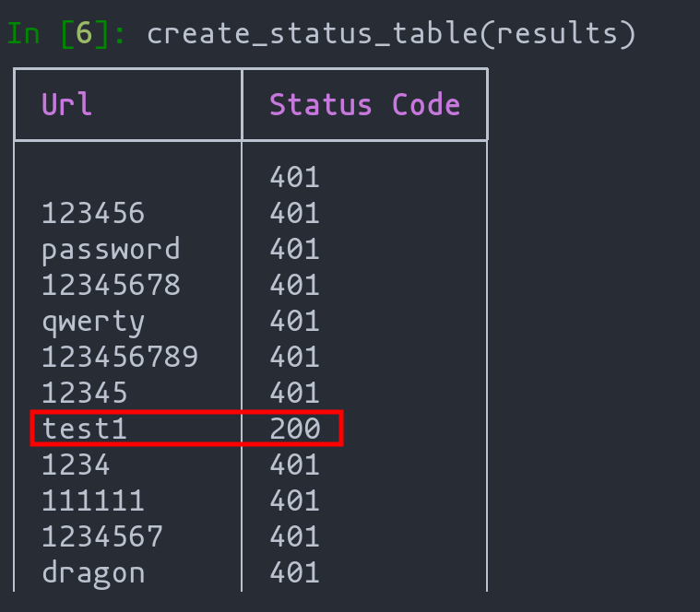Click the 401 status beside password
Viewport: 700px width, 612px height.
click(x=294, y=250)
